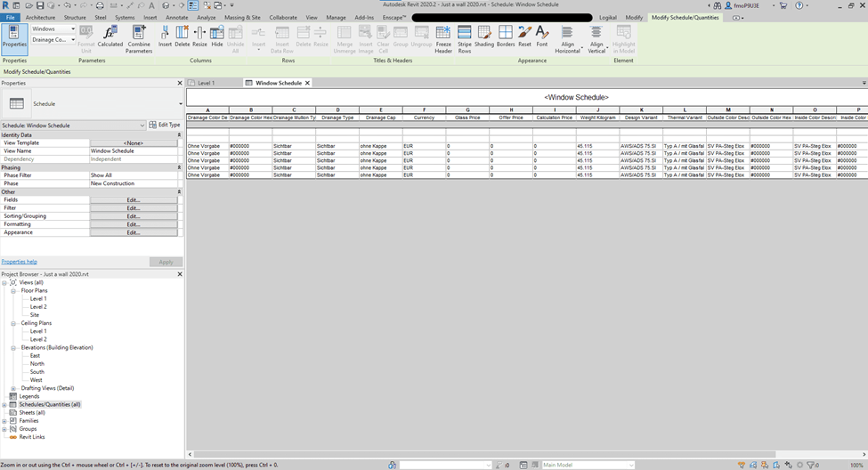Screen dimensions: 868x470
Task: Toggle the Properties palette button
Action: (x=14, y=36)
